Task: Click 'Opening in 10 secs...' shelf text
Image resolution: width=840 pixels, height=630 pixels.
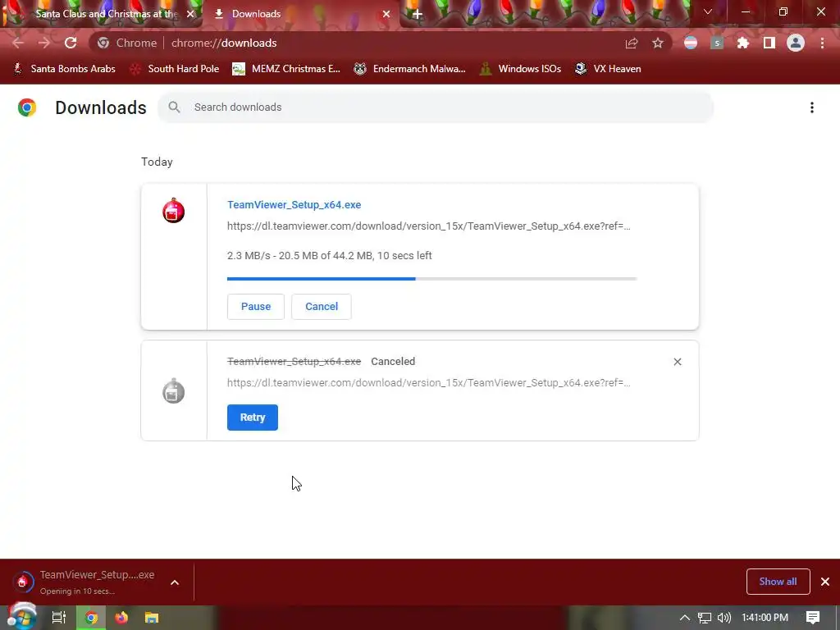Action: tap(77, 591)
